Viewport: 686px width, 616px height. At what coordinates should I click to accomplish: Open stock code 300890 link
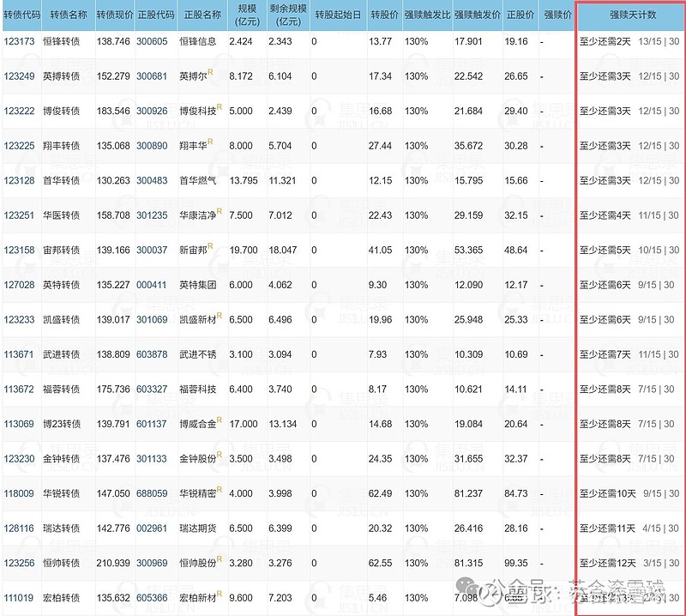pyautogui.click(x=152, y=146)
